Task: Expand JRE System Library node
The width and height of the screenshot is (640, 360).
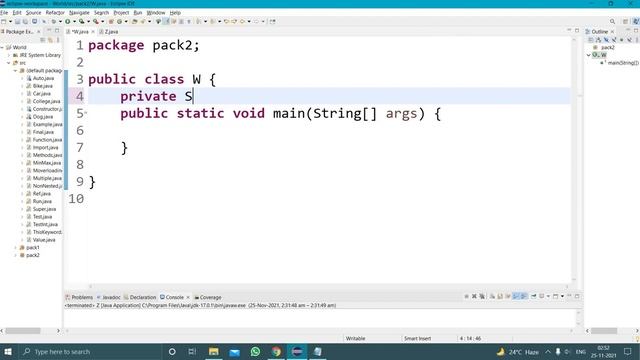Action: (x=9, y=55)
